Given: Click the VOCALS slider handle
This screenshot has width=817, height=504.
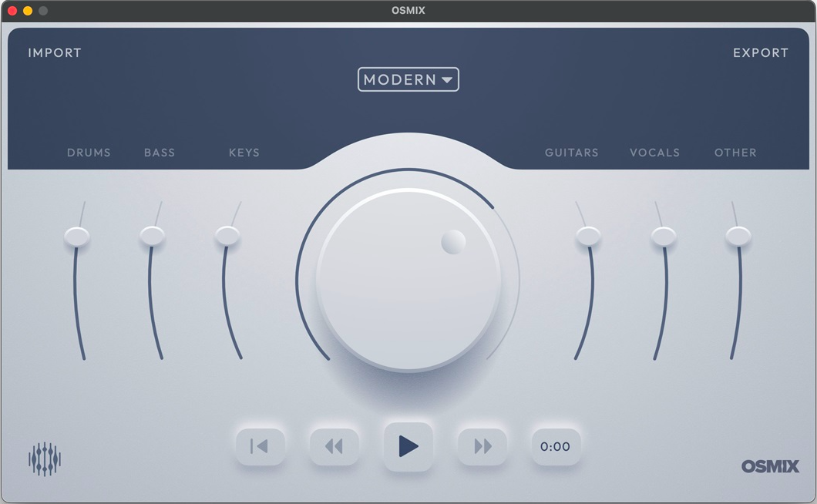Looking at the screenshot, I should [x=664, y=236].
